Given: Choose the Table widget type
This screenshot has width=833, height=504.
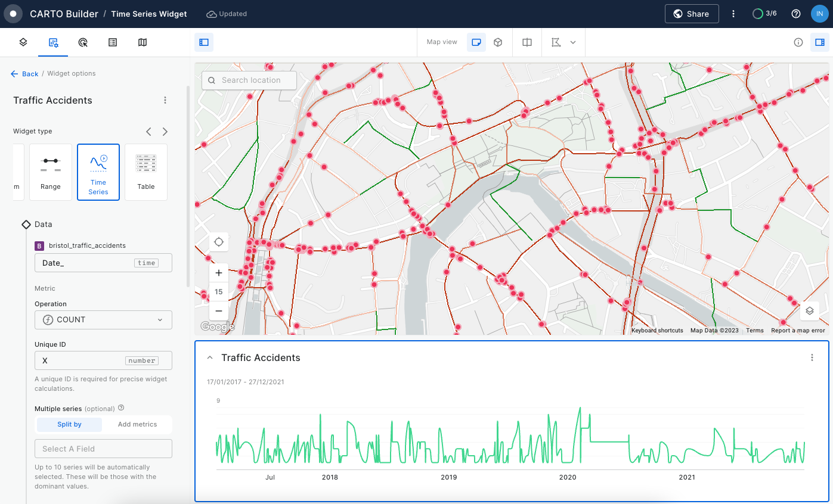Looking at the screenshot, I should 146,172.
